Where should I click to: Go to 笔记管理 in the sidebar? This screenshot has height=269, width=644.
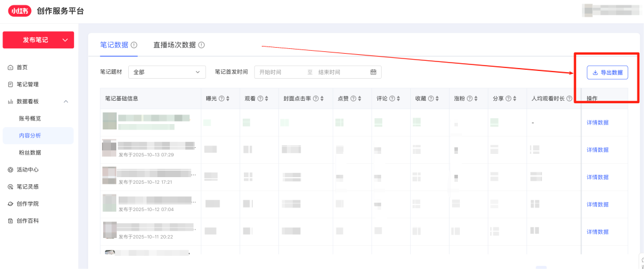point(27,85)
